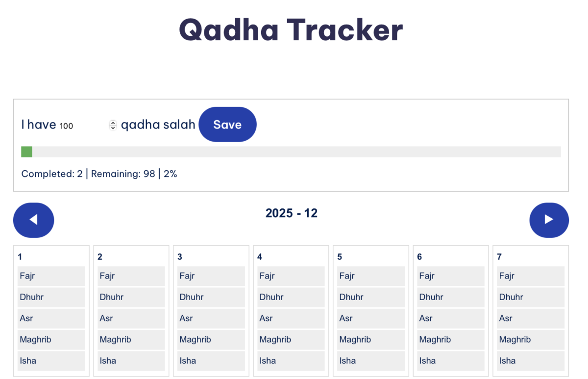Toggle Isha prayer on day 3
588x379 pixels.
pyautogui.click(x=211, y=360)
